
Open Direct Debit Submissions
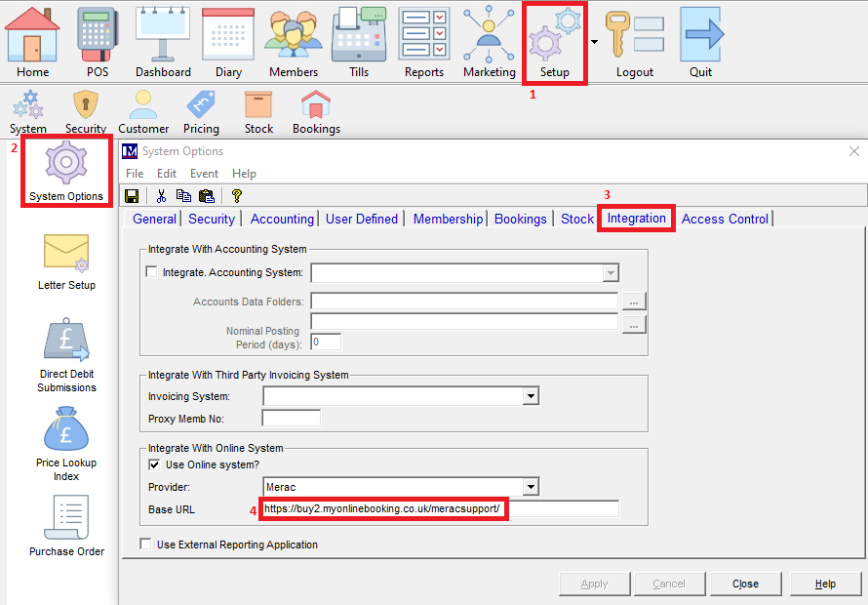click(x=66, y=355)
